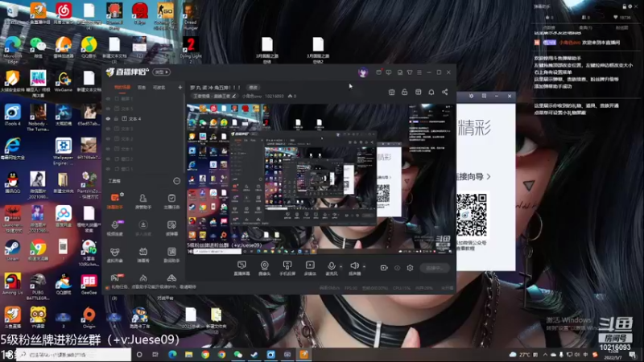Open File Explorer in the taskbar
The height and width of the screenshot is (362, 644).
[188, 354]
